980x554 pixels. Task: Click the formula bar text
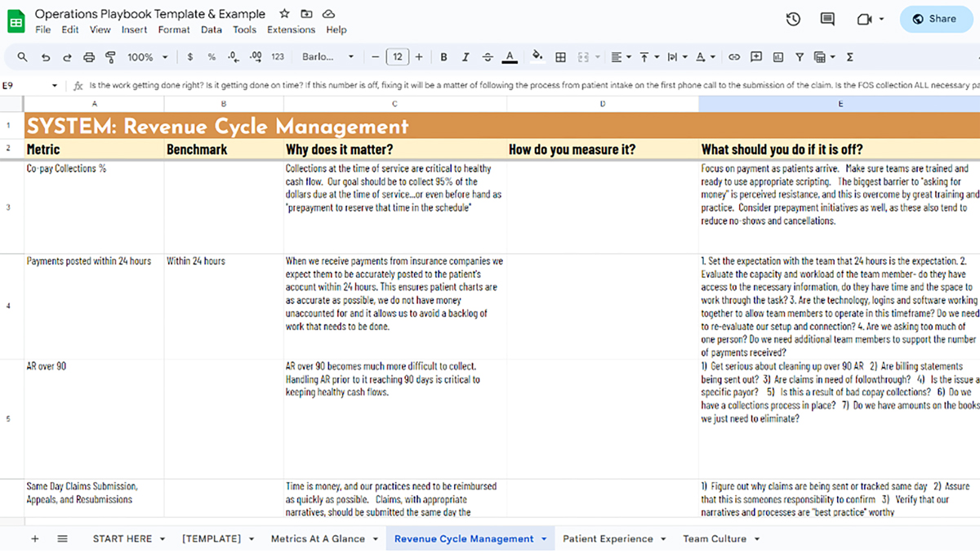(x=533, y=85)
